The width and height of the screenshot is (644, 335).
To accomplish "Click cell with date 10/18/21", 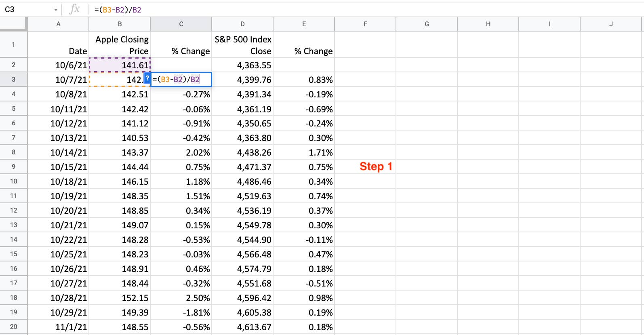I will pyautogui.click(x=58, y=181).
